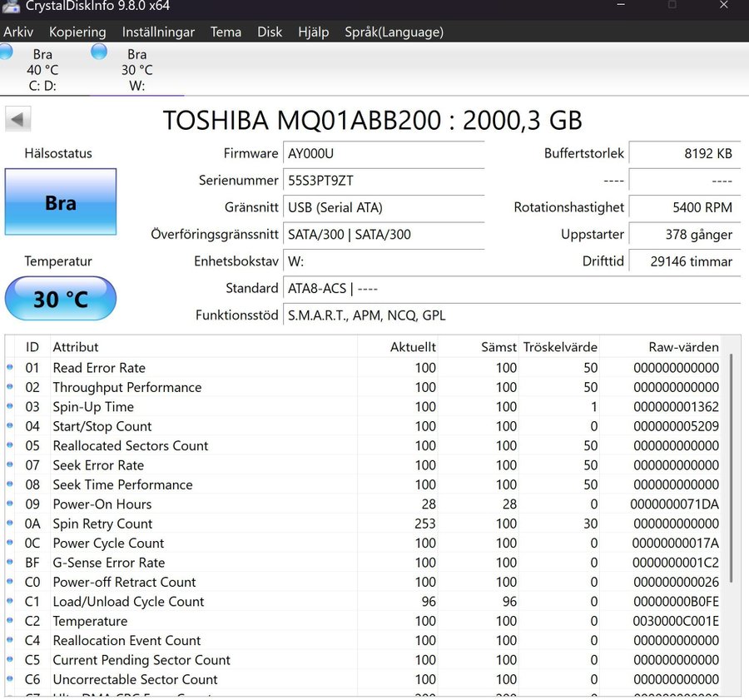Click the Drifttid value 29146 timmar
Image resolution: width=749 pixels, height=700 pixels.
pos(685,261)
